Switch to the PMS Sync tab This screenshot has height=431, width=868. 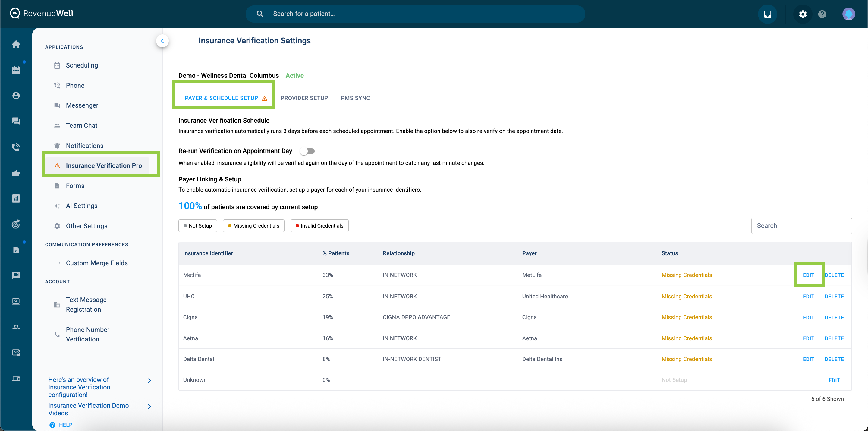(x=355, y=98)
